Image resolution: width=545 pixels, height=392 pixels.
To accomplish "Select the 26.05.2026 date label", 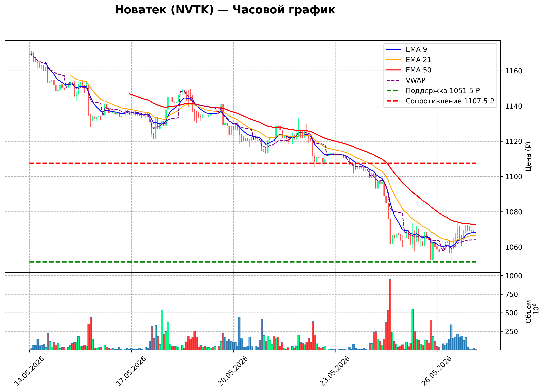I will 437,371.
